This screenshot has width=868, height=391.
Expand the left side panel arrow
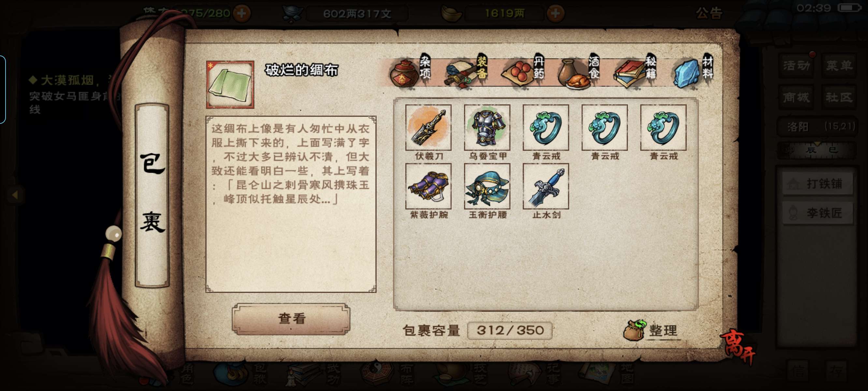tap(15, 195)
